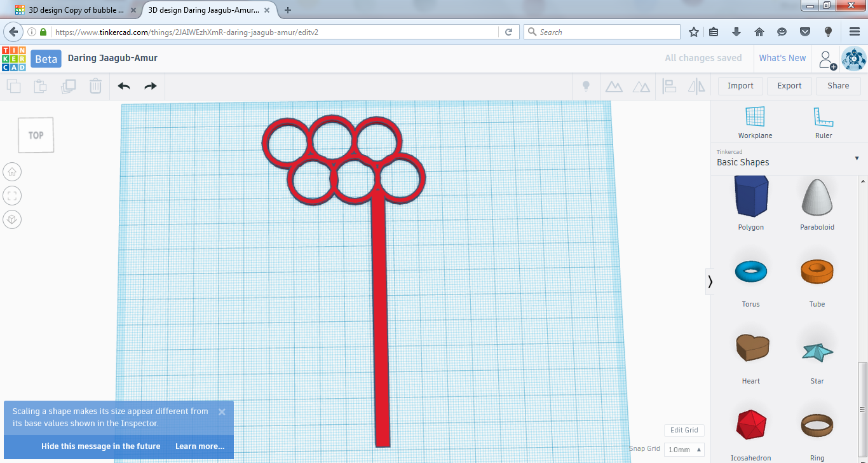Viewport: 868px width, 463px height.
Task: Click the add collaborator person icon
Action: pyautogui.click(x=827, y=59)
